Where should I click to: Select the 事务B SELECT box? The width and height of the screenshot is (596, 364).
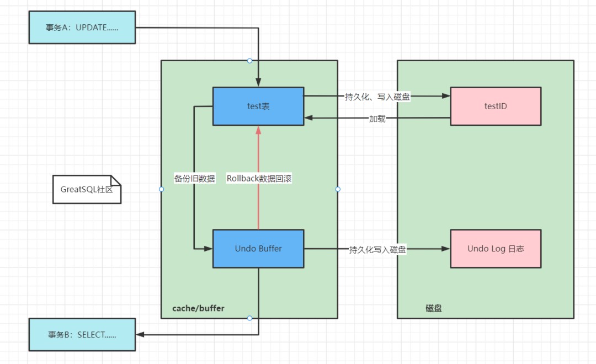pos(82,334)
